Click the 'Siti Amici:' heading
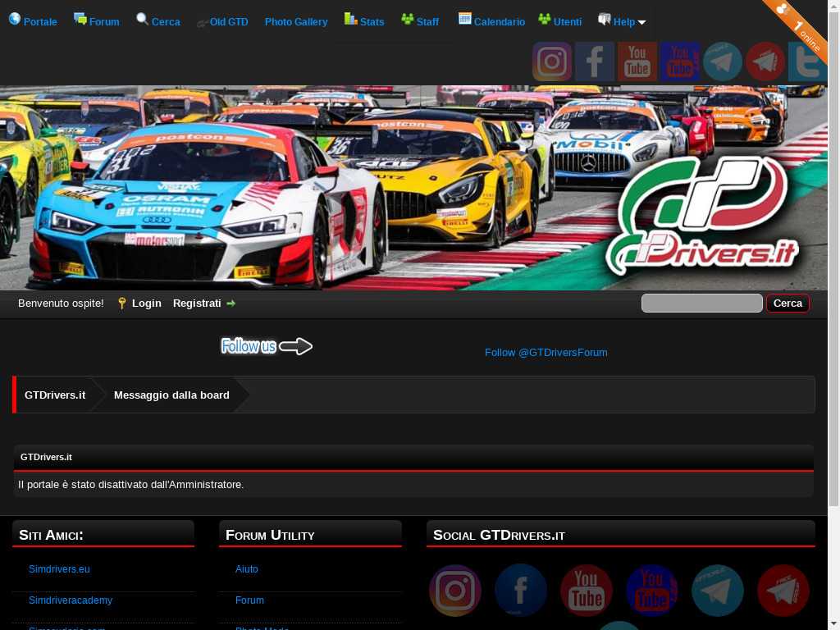 [51, 535]
